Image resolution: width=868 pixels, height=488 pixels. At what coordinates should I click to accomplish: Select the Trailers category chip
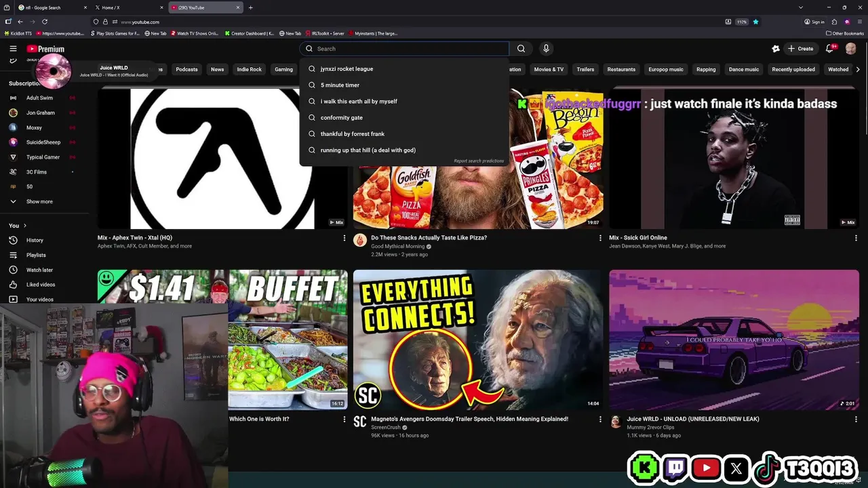(x=585, y=69)
